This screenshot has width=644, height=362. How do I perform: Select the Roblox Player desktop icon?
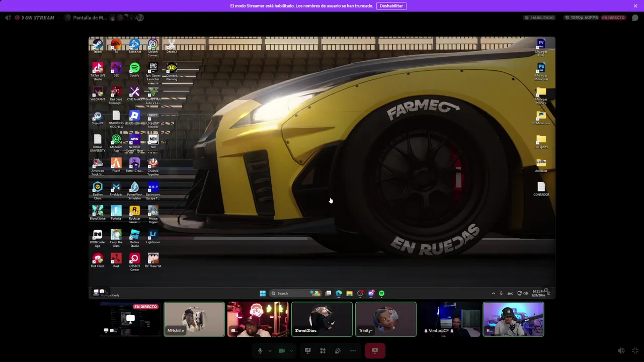134,118
